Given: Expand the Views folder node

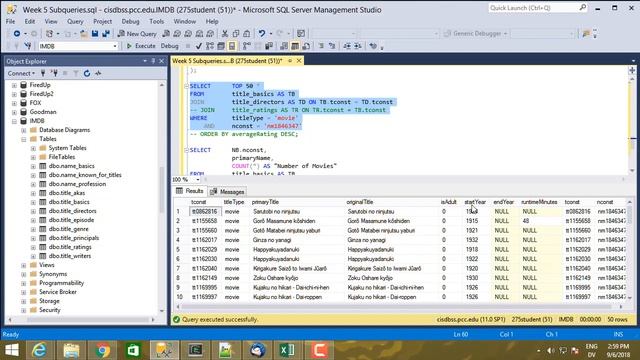Looking at the screenshot, I should click(x=24, y=265).
